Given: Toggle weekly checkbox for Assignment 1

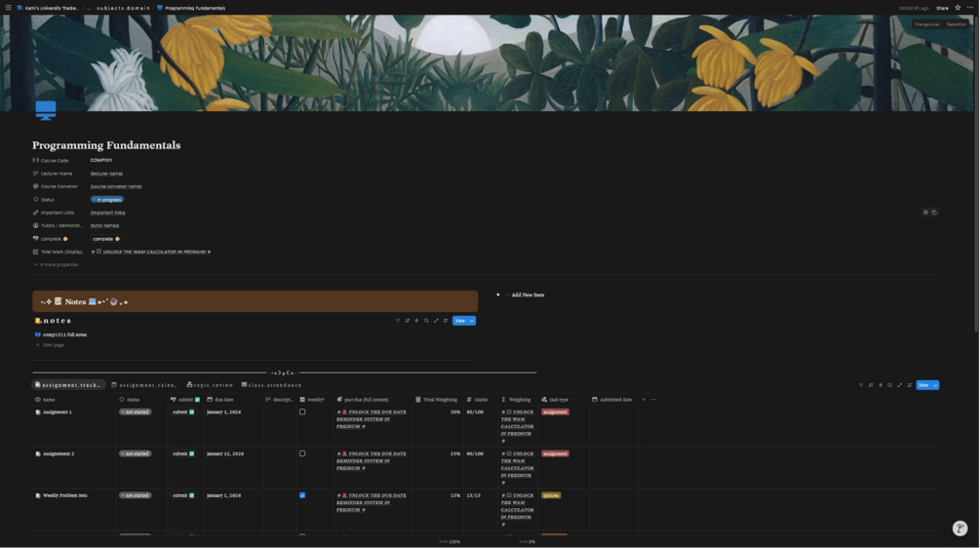Looking at the screenshot, I should [x=302, y=411].
